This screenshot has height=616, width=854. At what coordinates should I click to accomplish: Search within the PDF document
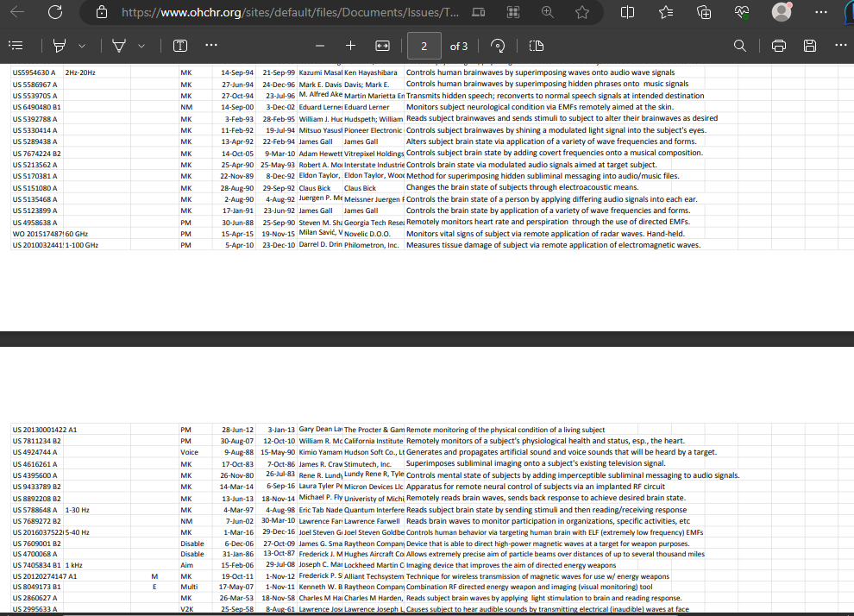pyautogui.click(x=739, y=46)
